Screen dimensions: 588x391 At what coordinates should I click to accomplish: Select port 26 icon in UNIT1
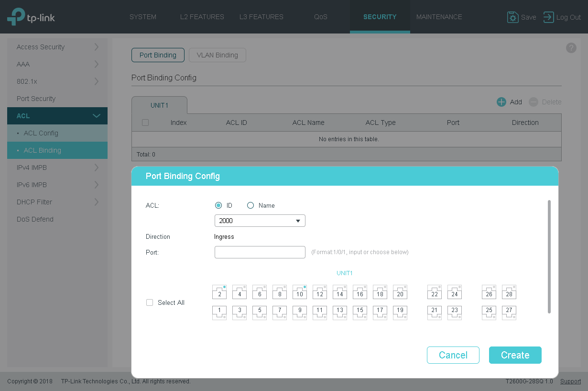pyautogui.click(x=489, y=292)
